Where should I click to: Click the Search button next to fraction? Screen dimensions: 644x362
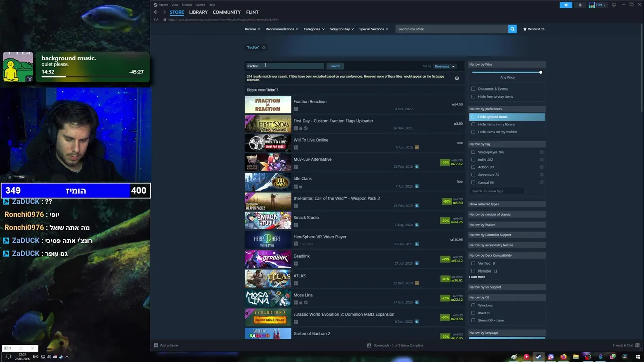(335, 66)
